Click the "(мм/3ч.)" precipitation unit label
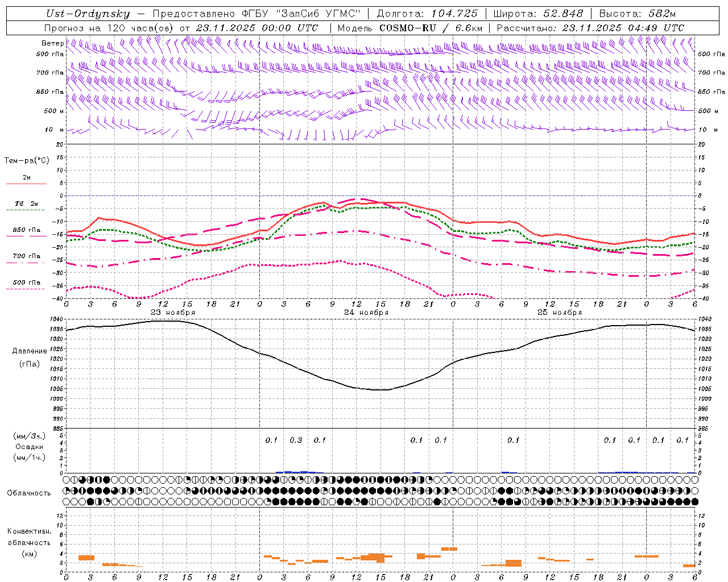Screen dimensions: 728x582 tap(30, 436)
